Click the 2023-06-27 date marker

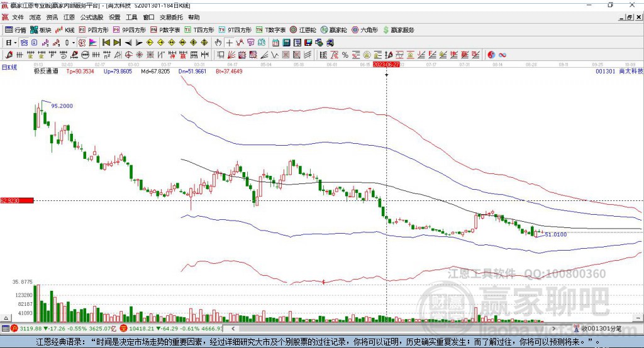pos(386,65)
